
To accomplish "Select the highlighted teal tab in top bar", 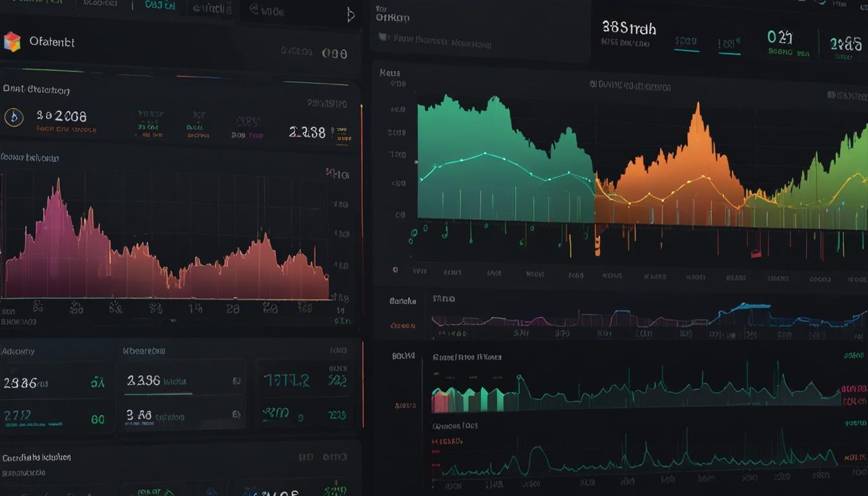I will (160, 6).
